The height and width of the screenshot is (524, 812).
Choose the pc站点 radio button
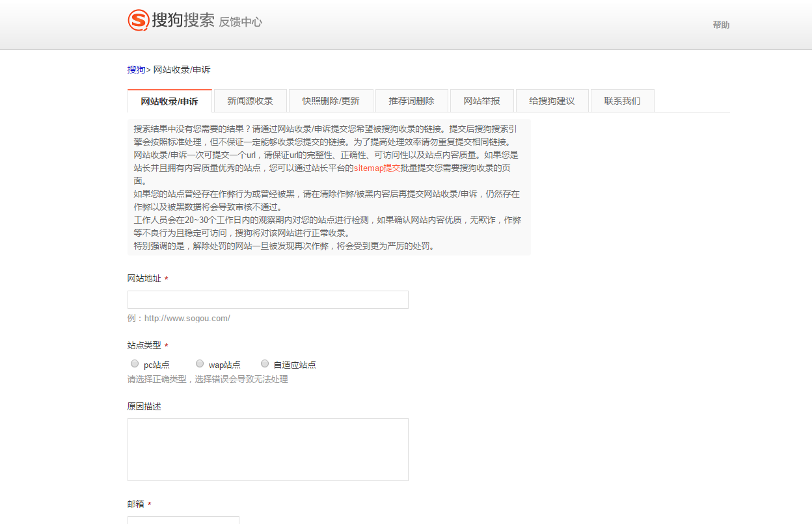(x=135, y=363)
